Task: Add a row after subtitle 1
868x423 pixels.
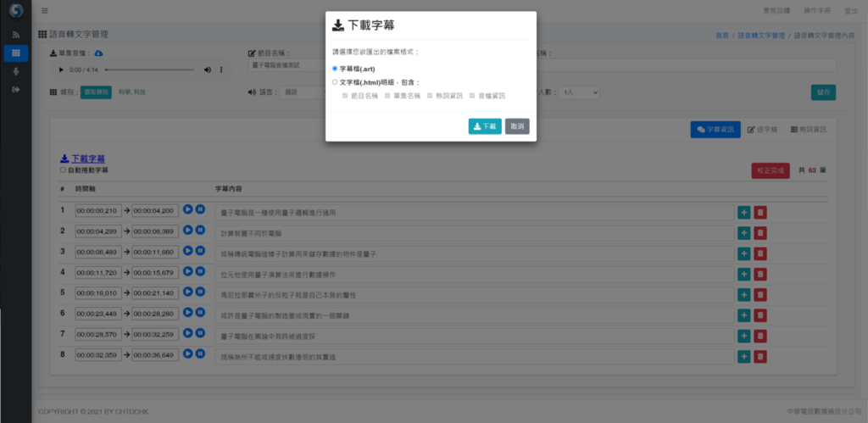Action: click(744, 213)
